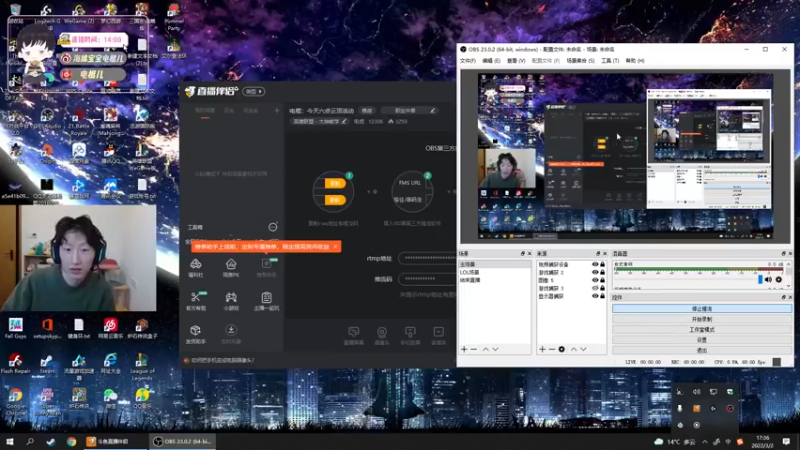Remove selected source with minus button
Viewport: 800px width, 450px height.
[552, 349]
